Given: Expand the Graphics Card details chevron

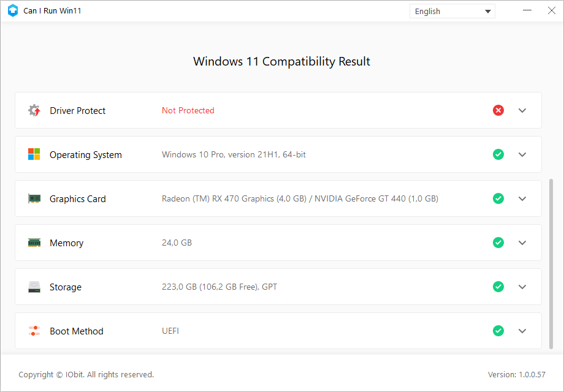Looking at the screenshot, I should (x=522, y=198).
